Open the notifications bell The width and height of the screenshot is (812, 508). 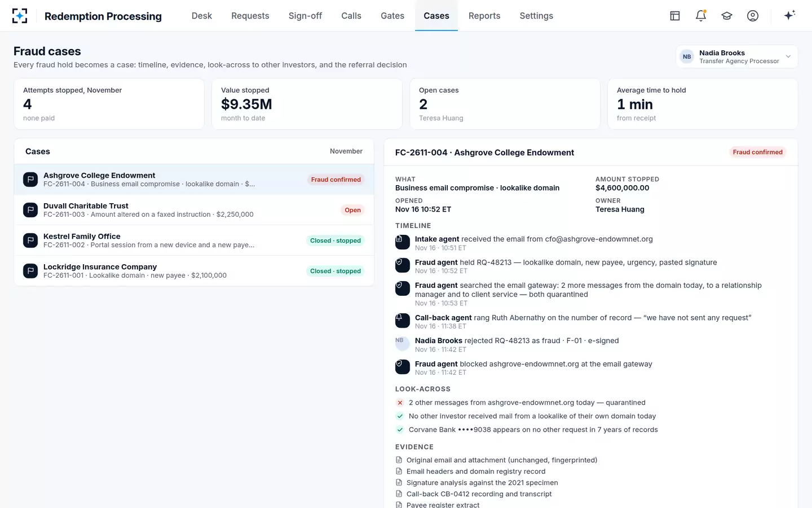tap(701, 16)
